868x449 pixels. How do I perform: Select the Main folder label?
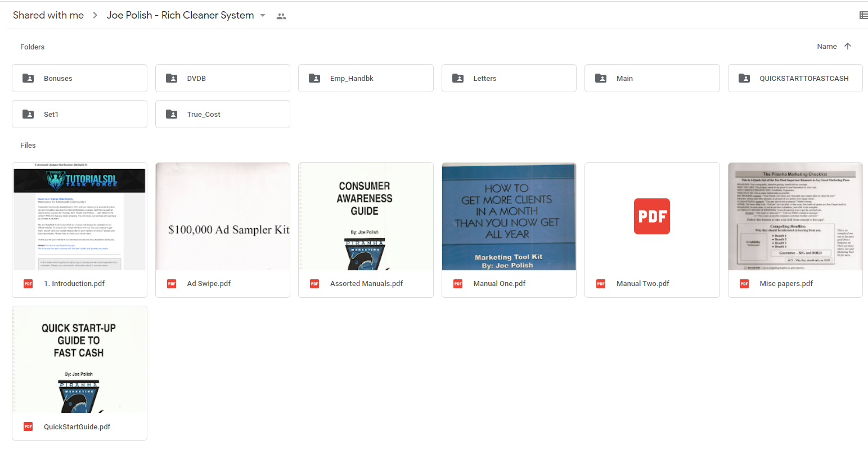[624, 79]
